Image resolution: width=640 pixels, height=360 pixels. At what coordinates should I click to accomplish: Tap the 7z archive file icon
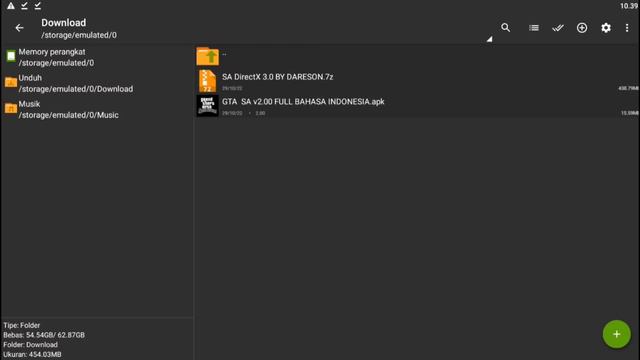(207, 81)
